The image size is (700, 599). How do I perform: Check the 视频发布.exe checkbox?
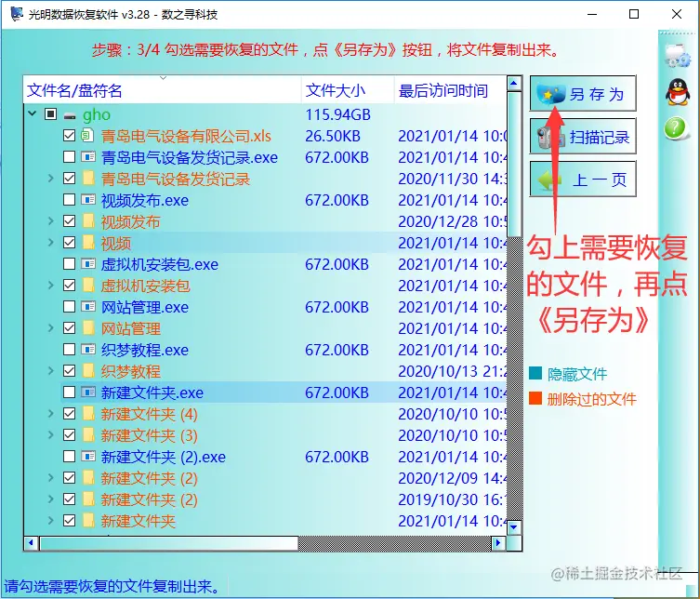(x=69, y=200)
